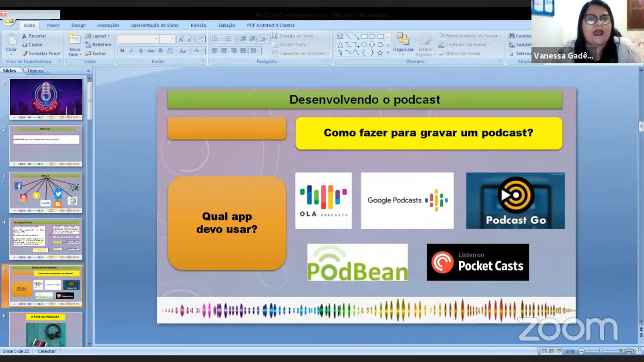Switch to the Inserir tab
644x362 pixels.
coord(53,25)
